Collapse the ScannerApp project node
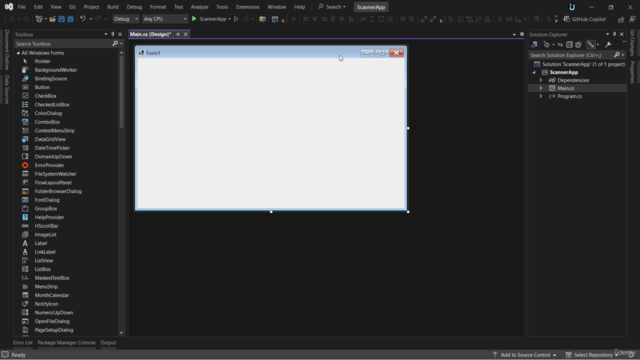The image size is (640, 360). click(534, 72)
